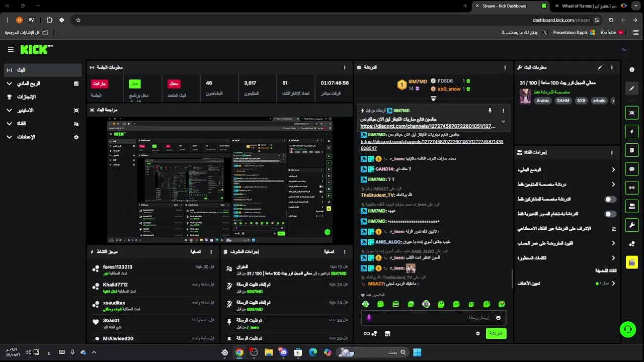Open emoji picker in chat input
644x362 pixels.
[x=499, y=318]
